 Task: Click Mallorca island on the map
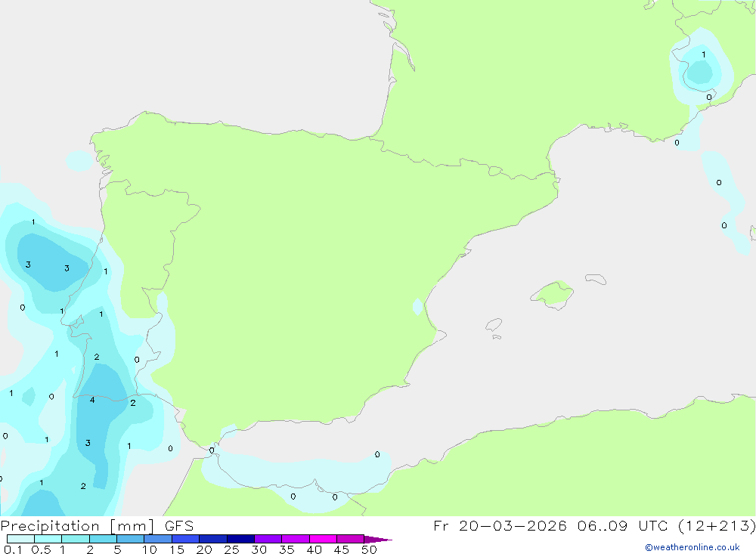(553, 294)
